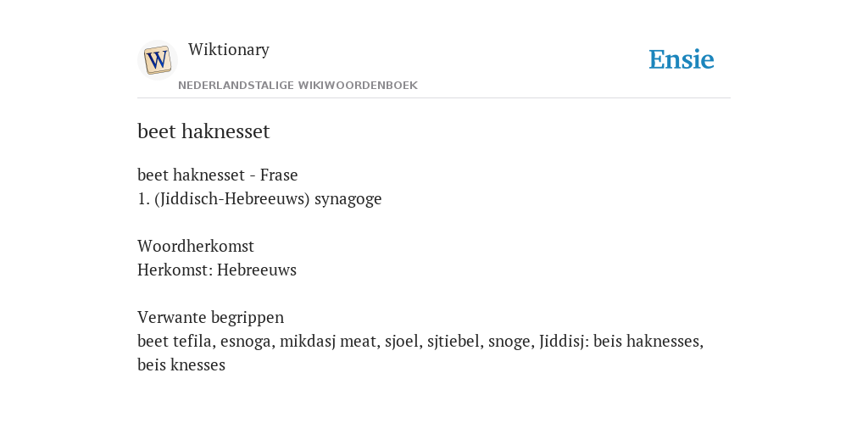
Task: Open the Ensie logo link
Action: coord(682,60)
